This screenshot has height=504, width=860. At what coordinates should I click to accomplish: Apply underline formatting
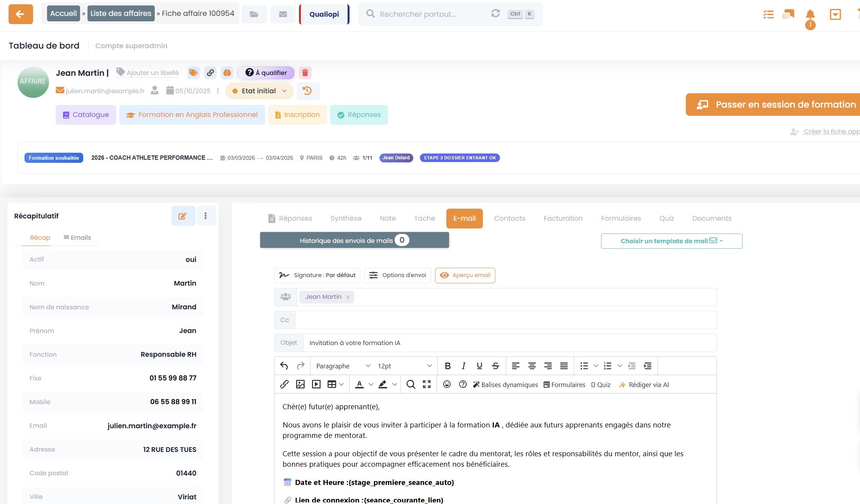(x=479, y=366)
